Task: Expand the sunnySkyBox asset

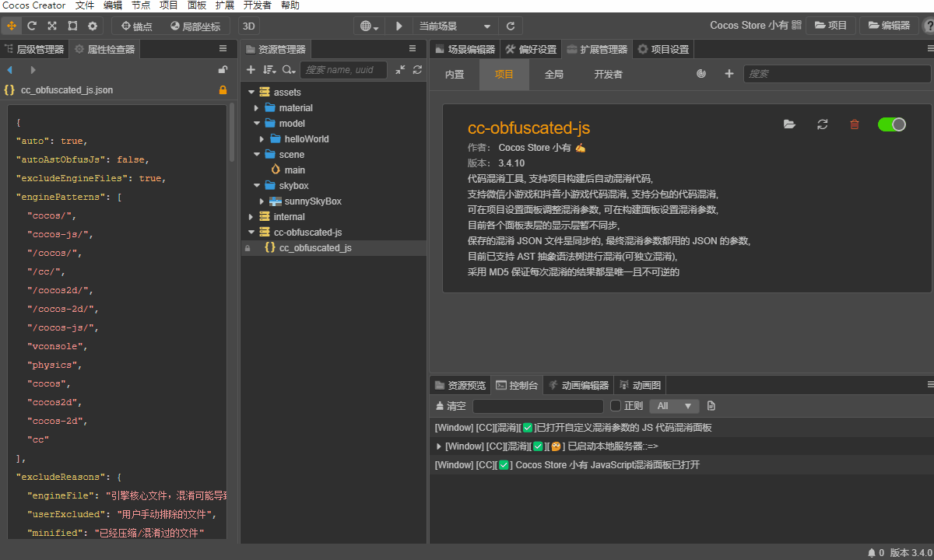Action: click(x=262, y=201)
